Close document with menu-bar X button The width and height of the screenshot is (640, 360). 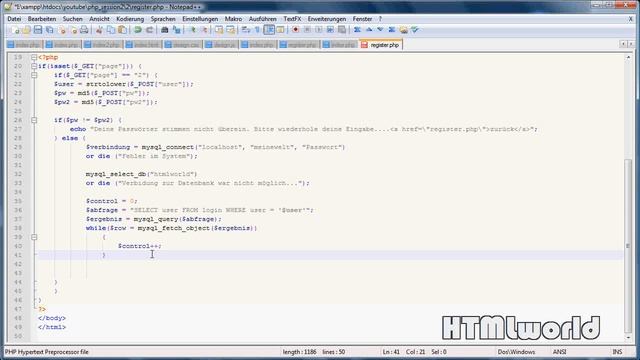tap(631, 19)
